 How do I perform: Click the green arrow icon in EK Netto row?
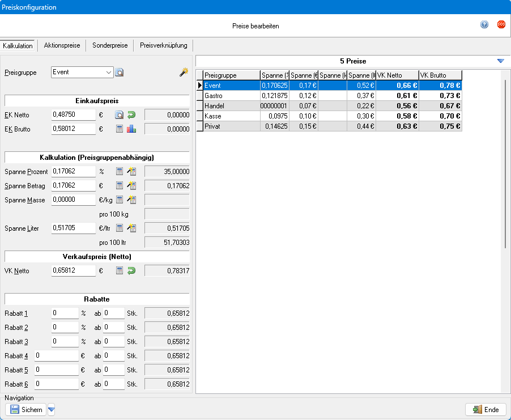click(131, 115)
